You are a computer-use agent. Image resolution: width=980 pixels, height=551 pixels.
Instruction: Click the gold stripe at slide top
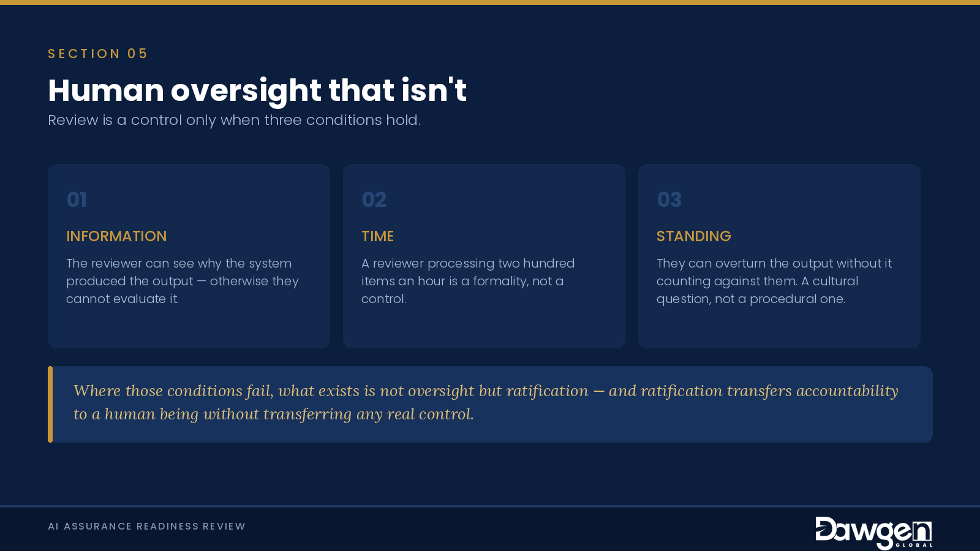click(490, 2)
